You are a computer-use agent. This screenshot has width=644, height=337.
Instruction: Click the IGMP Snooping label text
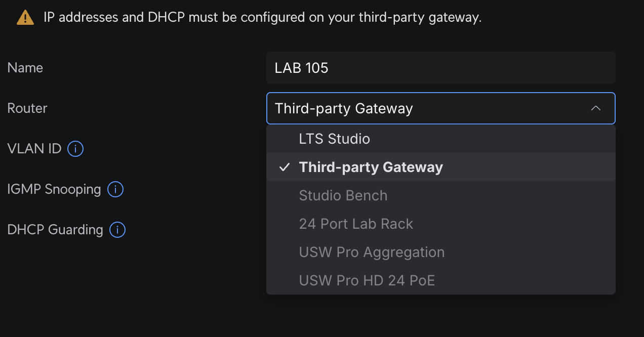click(x=54, y=189)
